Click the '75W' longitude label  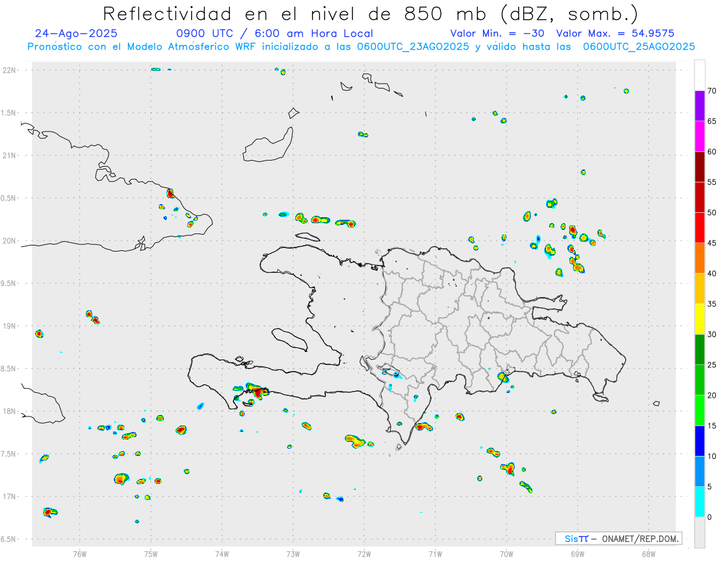150,553
